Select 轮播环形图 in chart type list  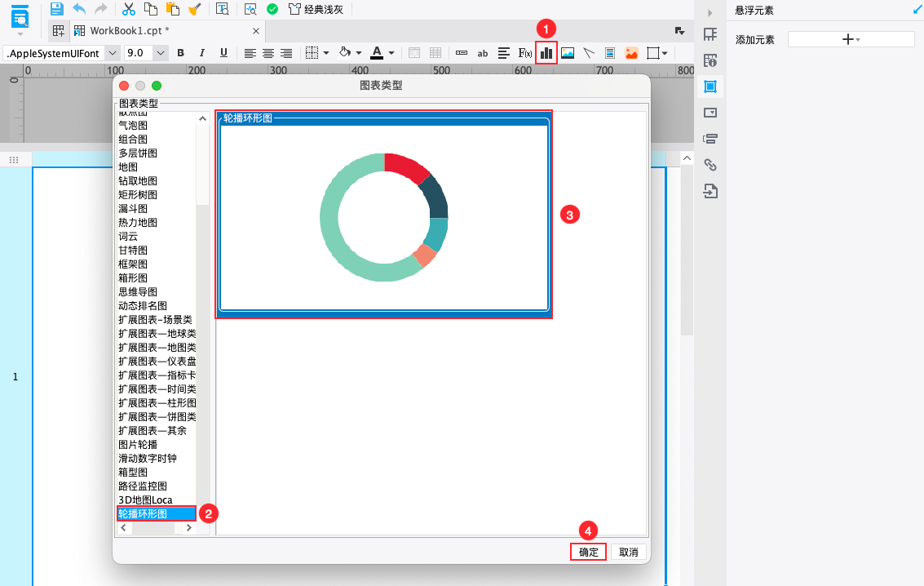tap(156, 513)
